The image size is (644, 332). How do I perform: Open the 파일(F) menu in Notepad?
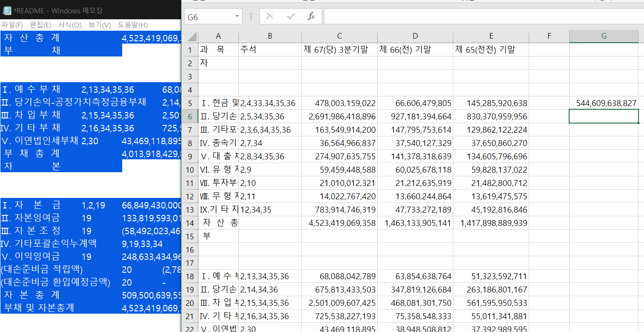coord(12,25)
